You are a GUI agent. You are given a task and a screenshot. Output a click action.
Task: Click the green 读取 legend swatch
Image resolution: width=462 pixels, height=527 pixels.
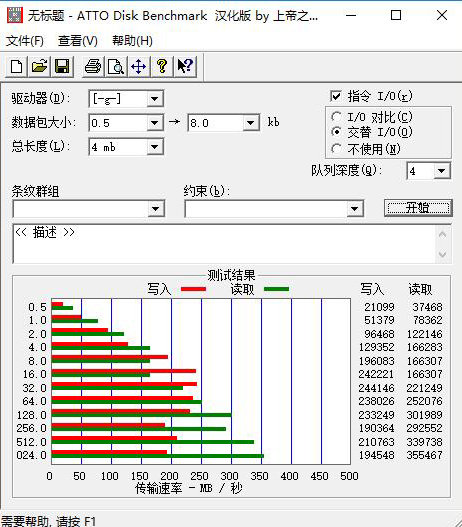(x=276, y=289)
